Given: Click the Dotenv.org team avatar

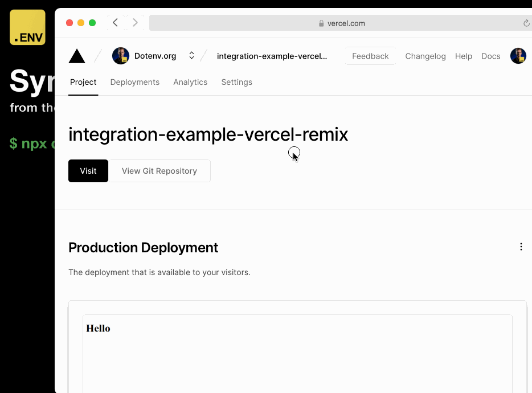Looking at the screenshot, I should click(121, 56).
